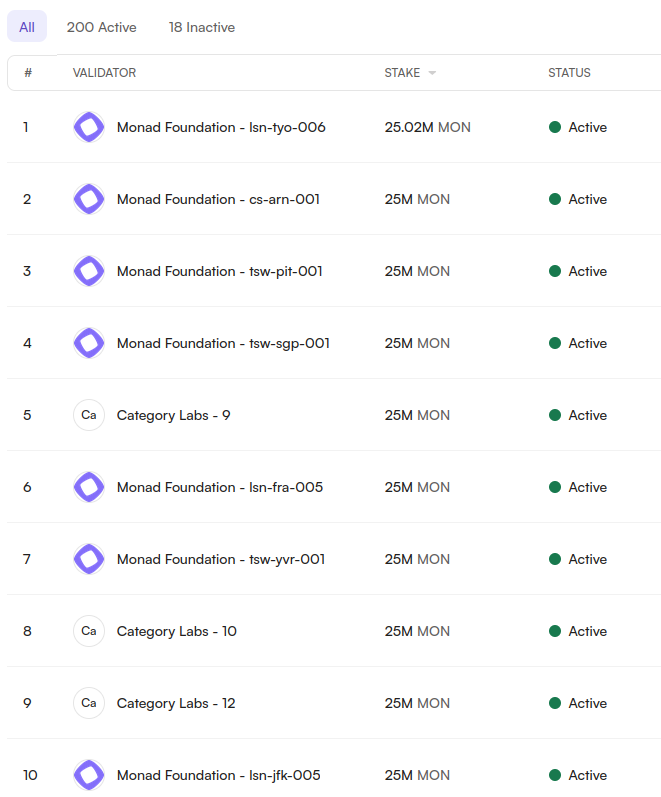Click the lsn-fra-005 Monad logo icon
The height and width of the screenshot is (797, 661).
(x=89, y=487)
